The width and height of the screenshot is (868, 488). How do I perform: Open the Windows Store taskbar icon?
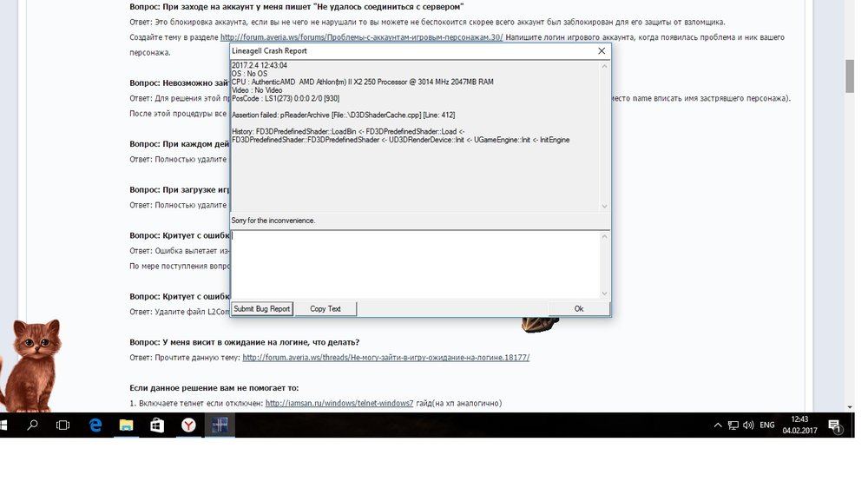157,425
